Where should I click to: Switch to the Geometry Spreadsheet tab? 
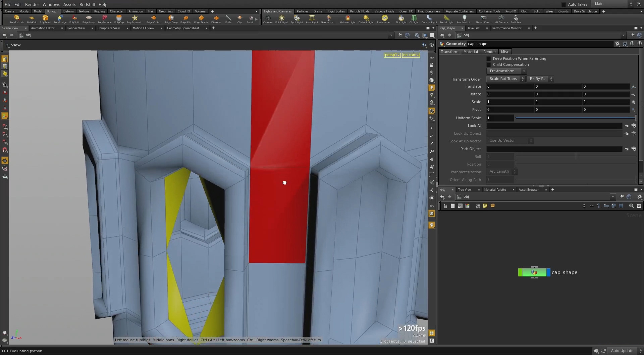coord(183,28)
